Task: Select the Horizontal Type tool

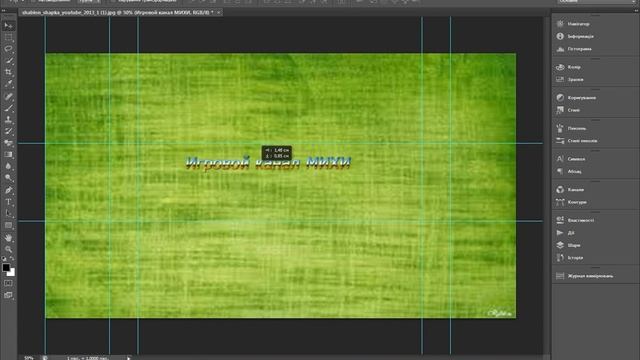Action: coord(8,202)
